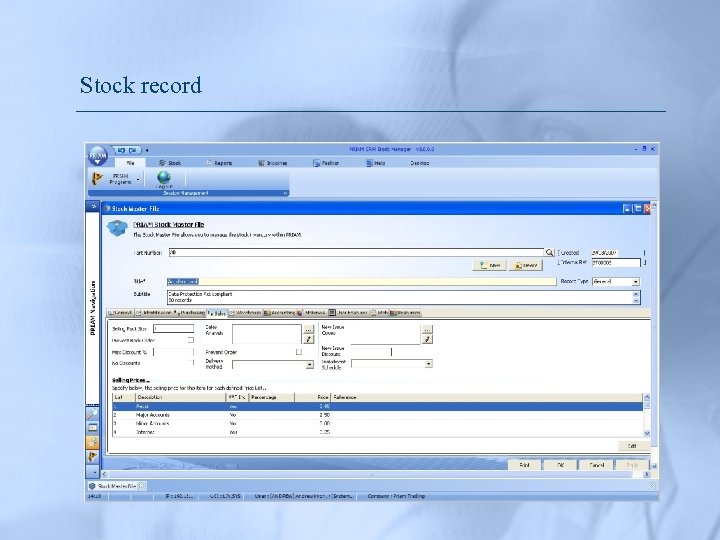Open the Inquiries ribbon tab
Image resolution: width=720 pixels, height=540 pixels.
[x=273, y=163]
